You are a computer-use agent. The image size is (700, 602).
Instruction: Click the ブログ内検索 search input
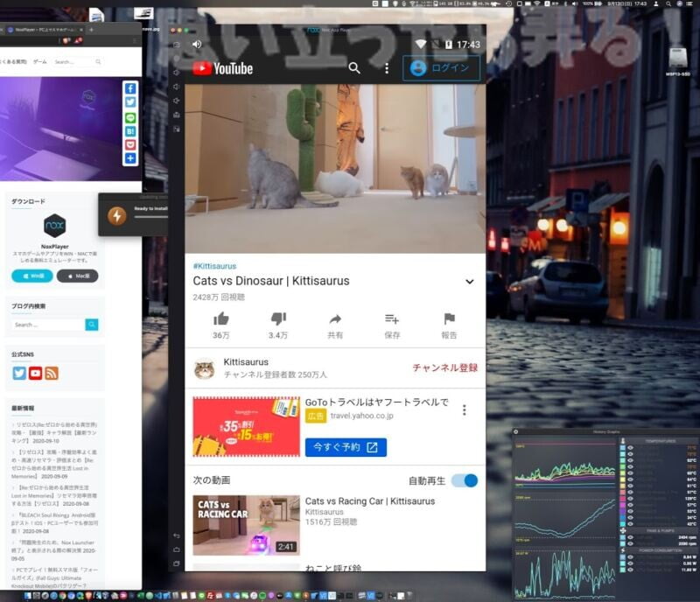tap(49, 325)
